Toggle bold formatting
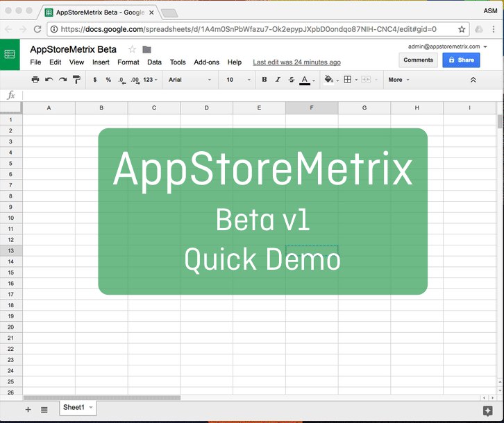The width and height of the screenshot is (504, 423). (x=264, y=80)
